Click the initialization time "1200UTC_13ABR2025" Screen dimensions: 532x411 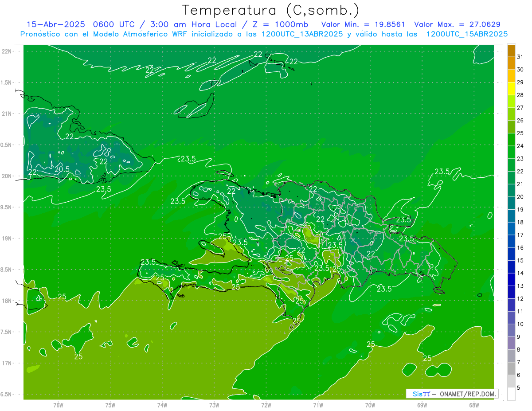[x=302, y=34]
